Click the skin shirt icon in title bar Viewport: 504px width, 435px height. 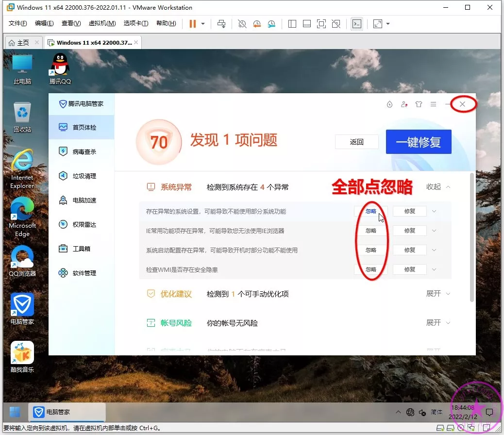point(419,104)
